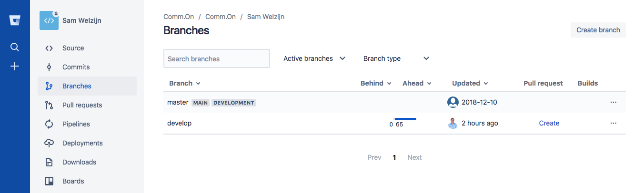Image resolution: width=644 pixels, height=193 pixels.
Task: Click the Deployments cloud icon
Action: [x=49, y=143]
